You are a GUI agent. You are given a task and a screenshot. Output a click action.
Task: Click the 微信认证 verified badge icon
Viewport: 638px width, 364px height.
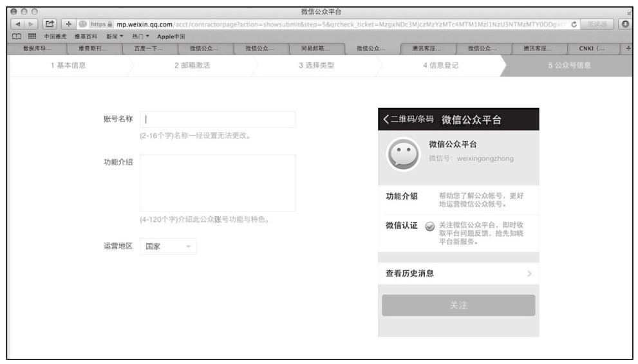pyautogui.click(x=429, y=226)
